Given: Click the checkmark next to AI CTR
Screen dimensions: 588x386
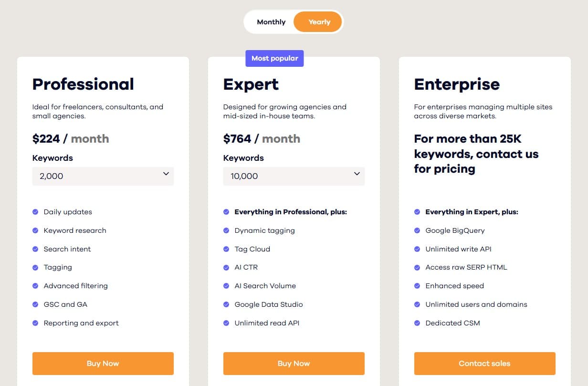Looking at the screenshot, I should [226, 267].
